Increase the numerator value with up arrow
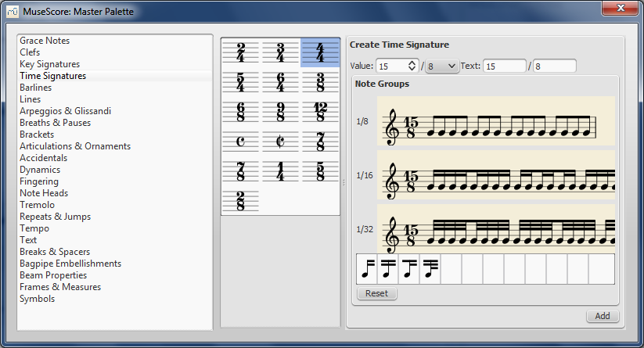 pos(412,63)
